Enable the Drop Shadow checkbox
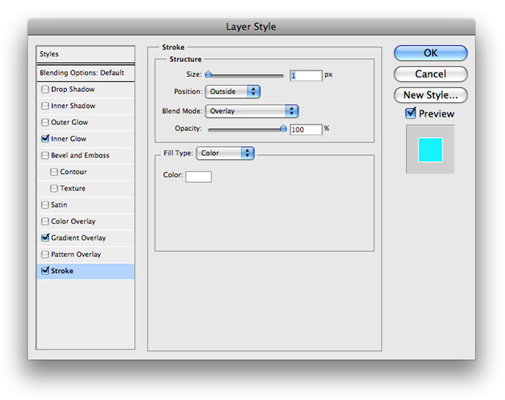 click(45, 89)
